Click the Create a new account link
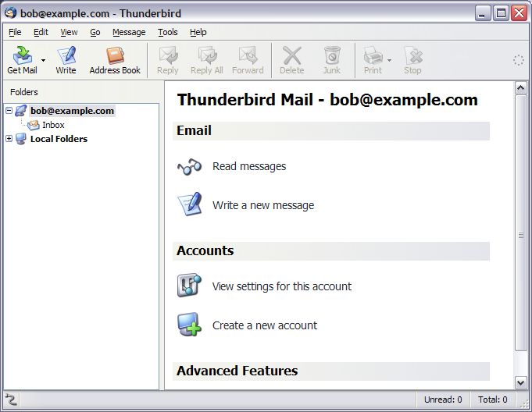 [265, 325]
